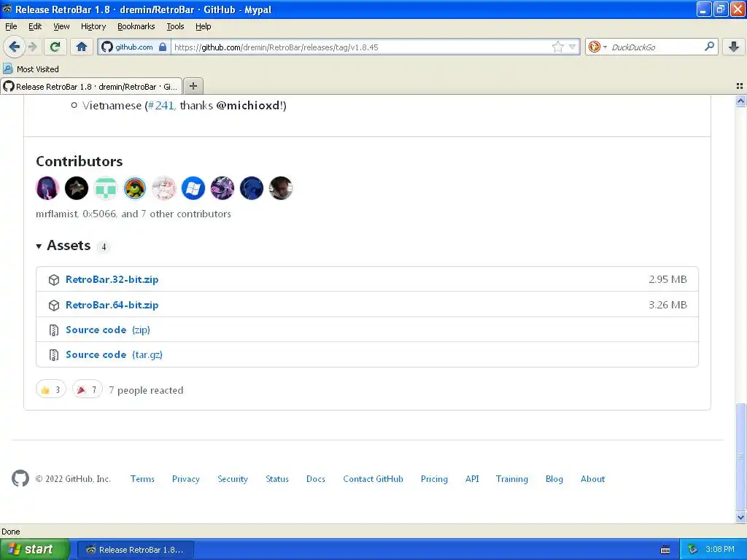Viewport: 747px width, 560px height.
Task: Open the black star contributor avatar
Action: coord(77,188)
